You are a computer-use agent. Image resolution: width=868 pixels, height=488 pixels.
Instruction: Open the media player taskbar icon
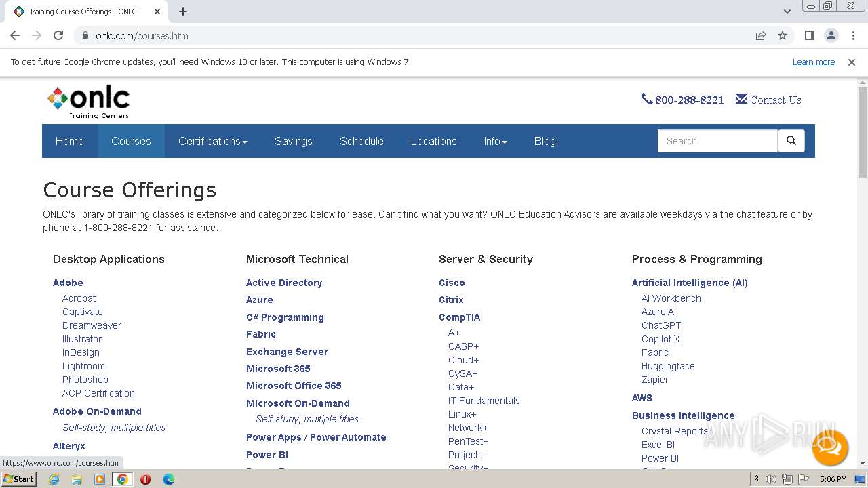[x=100, y=479]
